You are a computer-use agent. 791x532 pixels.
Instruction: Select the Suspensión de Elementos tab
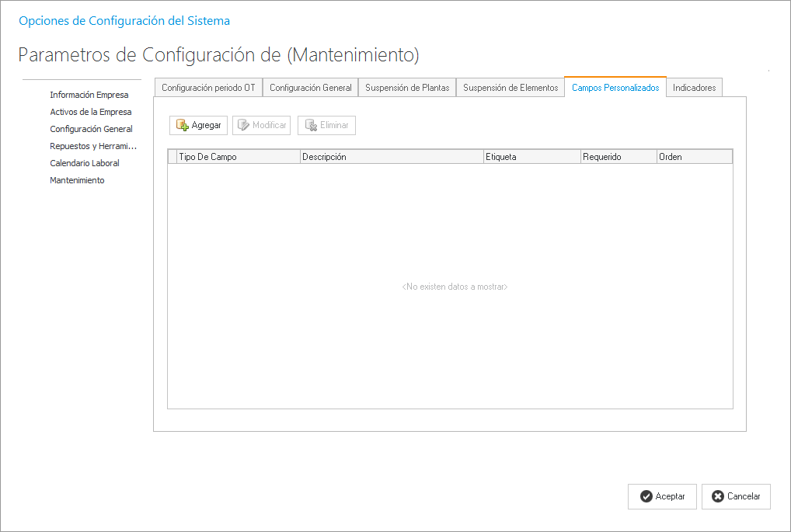click(x=510, y=88)
